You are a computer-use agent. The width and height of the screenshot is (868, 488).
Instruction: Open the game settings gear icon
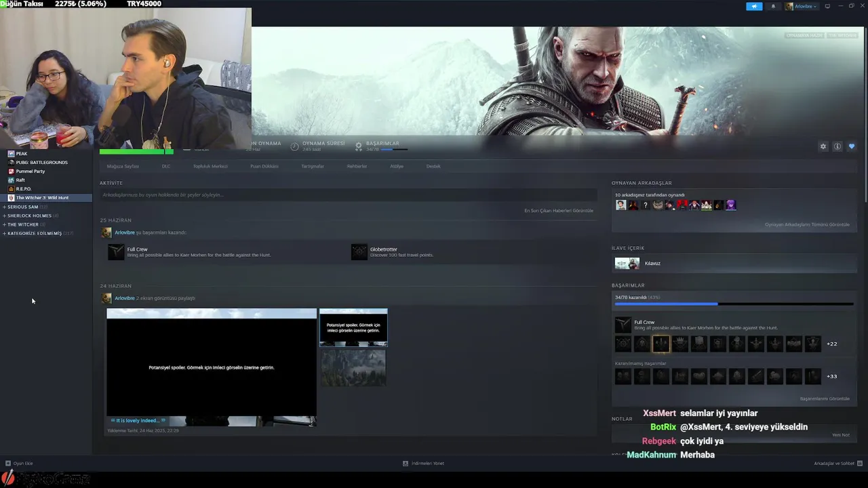click(x=823, y=146)
